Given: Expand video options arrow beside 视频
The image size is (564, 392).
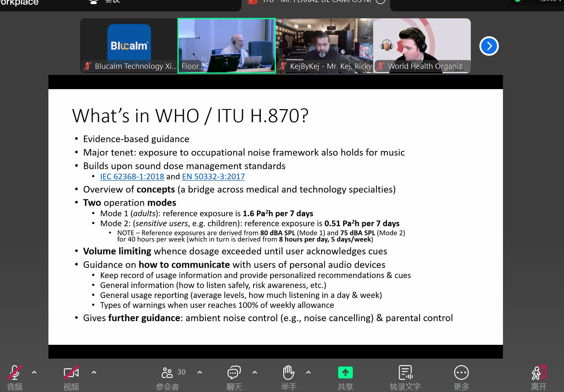Looking at the screenshot, I should pos(94,372).
